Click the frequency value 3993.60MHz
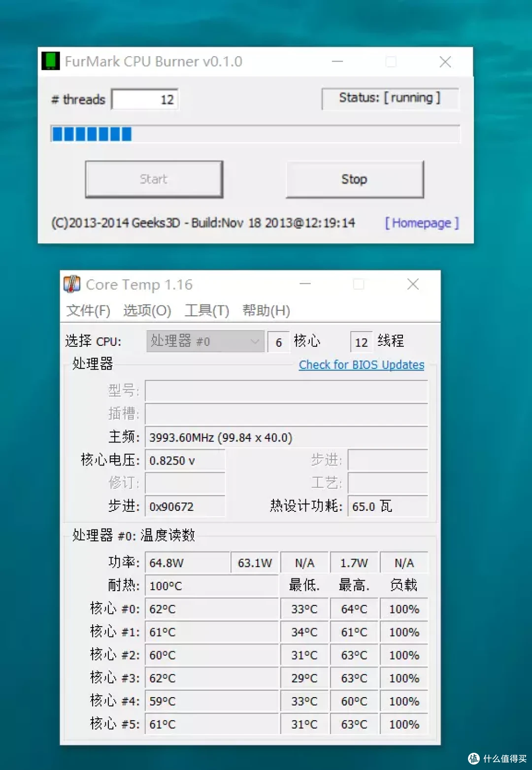The width and height of the screenshot is (532, 770). point(286,437)
